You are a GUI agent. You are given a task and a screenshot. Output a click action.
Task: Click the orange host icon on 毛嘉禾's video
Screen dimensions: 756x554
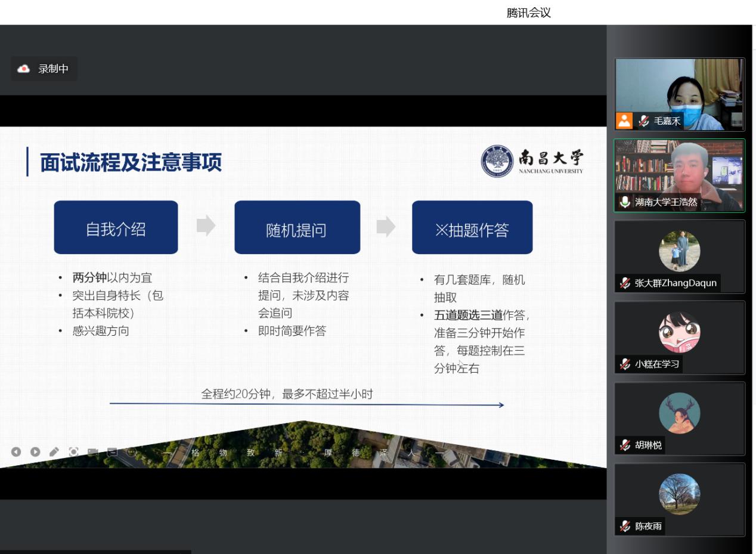click(x=624, y=120)
